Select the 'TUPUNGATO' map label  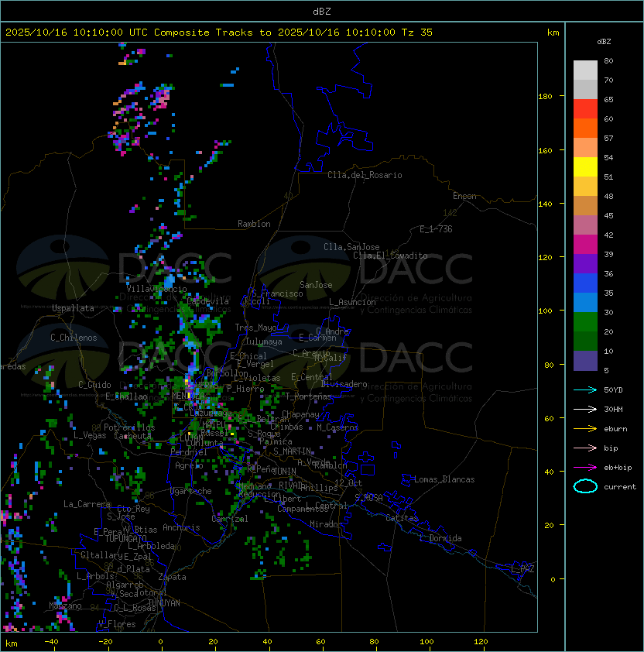point(125,538)
